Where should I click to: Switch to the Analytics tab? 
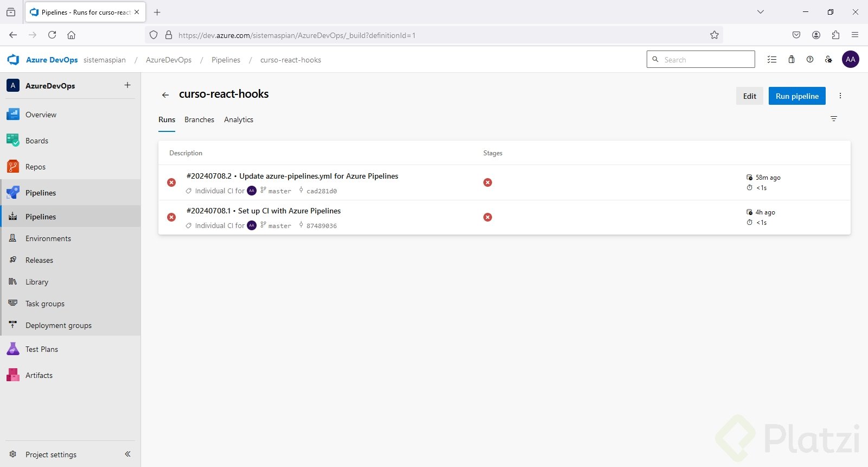coord(239,119)
